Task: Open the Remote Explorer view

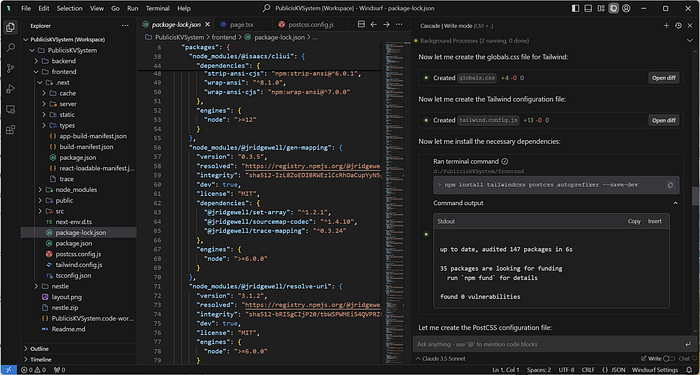Action: [10, 109]
